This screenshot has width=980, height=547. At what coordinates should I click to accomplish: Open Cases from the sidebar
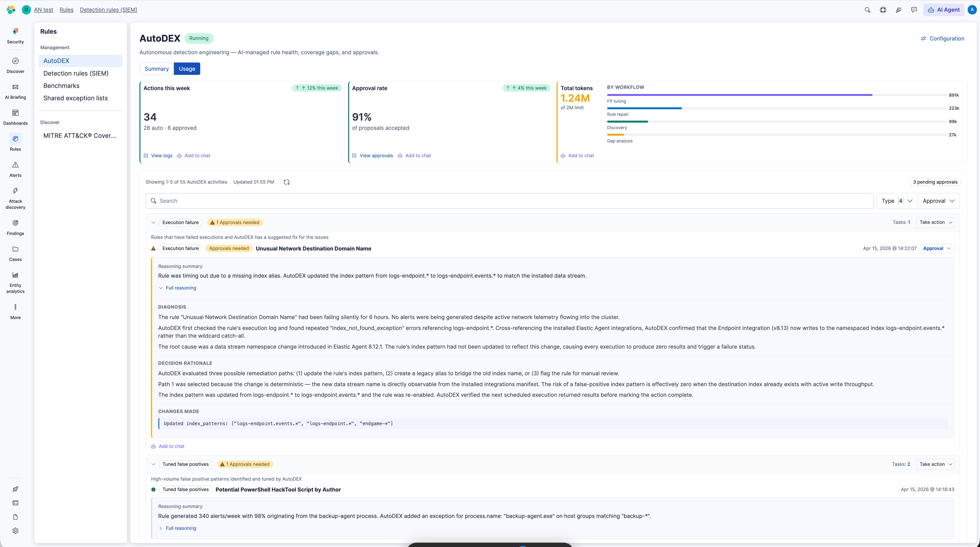point(15,254)
